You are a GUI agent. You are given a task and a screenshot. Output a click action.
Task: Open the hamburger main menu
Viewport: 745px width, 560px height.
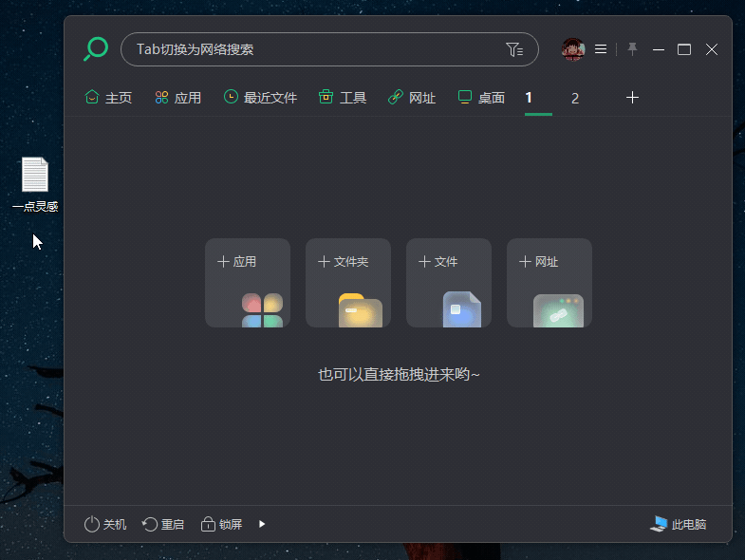click(601, 49)
